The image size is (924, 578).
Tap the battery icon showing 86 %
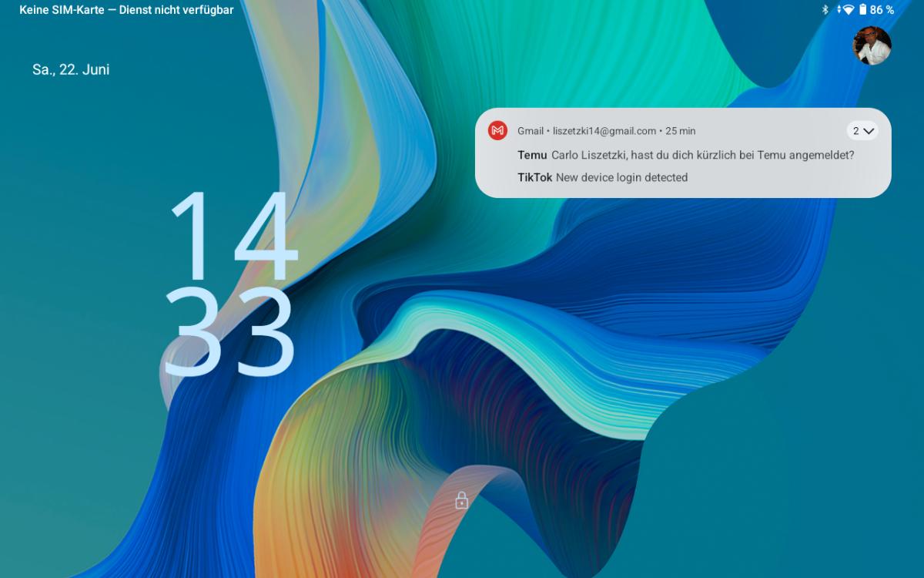click(x=863, y=10)
